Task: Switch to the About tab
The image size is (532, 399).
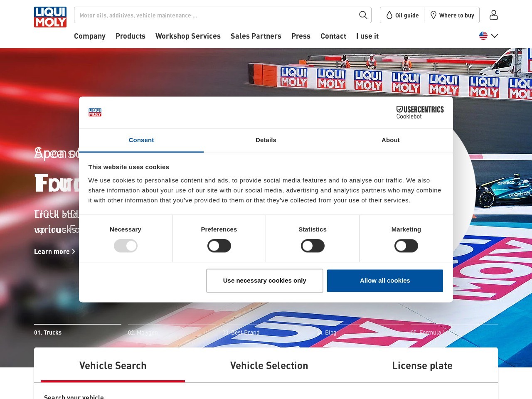Action: click(391, 140)
